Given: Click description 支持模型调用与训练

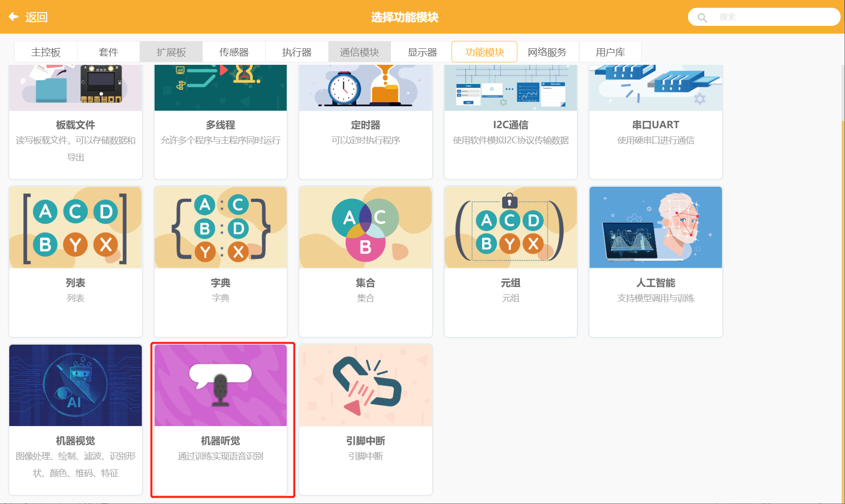Looking at the screenshot, I should (x=656, y=298).
